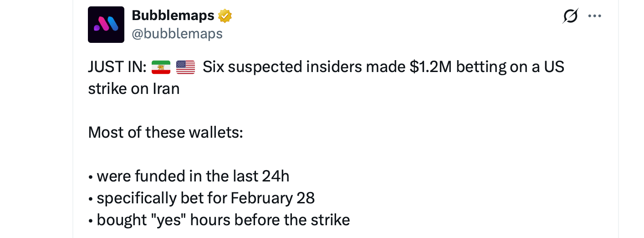Screen dimensions: 644x238
Task: Click the US flag emoji
Action: coord(185,67)
